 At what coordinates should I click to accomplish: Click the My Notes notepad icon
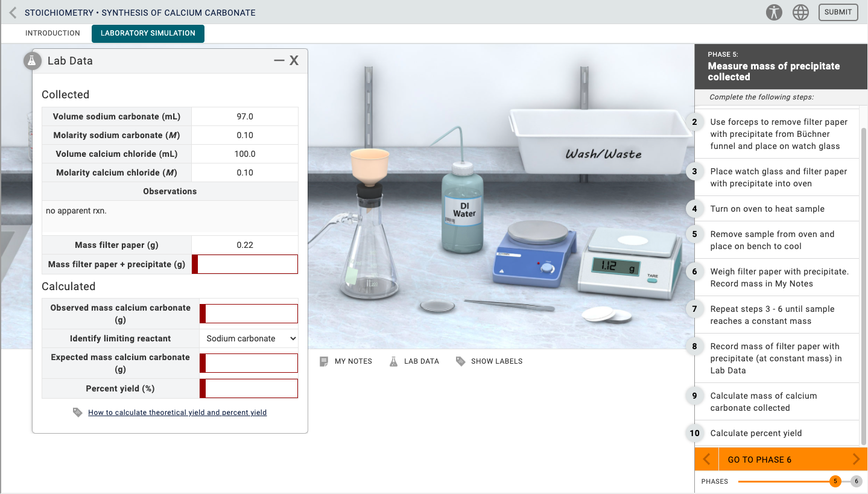pyautogui.click(x=324, y=361)
